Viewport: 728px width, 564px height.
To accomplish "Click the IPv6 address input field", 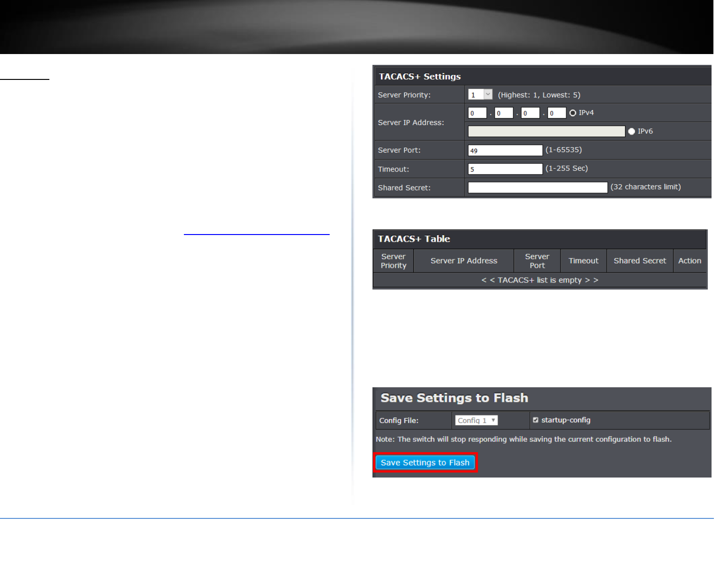I will pyautogui.click(x=546, y=131).
